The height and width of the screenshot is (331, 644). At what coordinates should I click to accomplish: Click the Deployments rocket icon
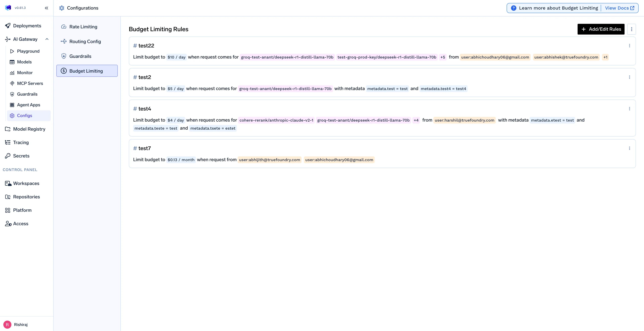point(8,26)
